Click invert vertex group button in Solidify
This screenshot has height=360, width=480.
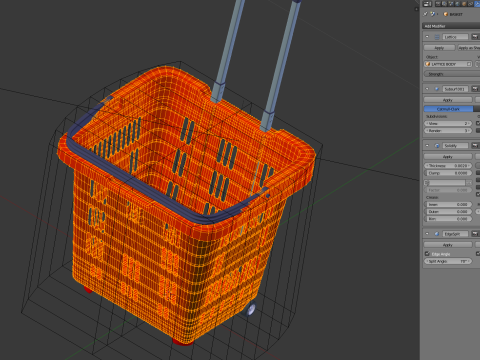[469, 183]
